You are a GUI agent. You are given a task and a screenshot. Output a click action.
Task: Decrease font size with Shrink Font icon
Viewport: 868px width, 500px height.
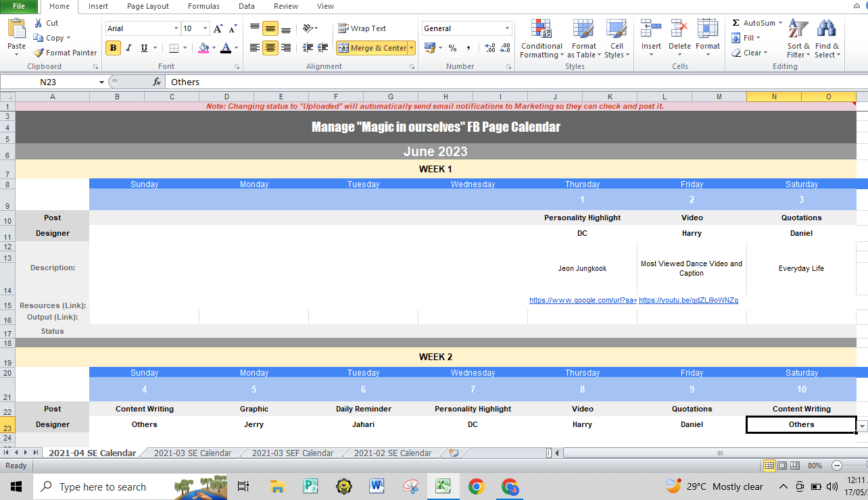point(233,28)
